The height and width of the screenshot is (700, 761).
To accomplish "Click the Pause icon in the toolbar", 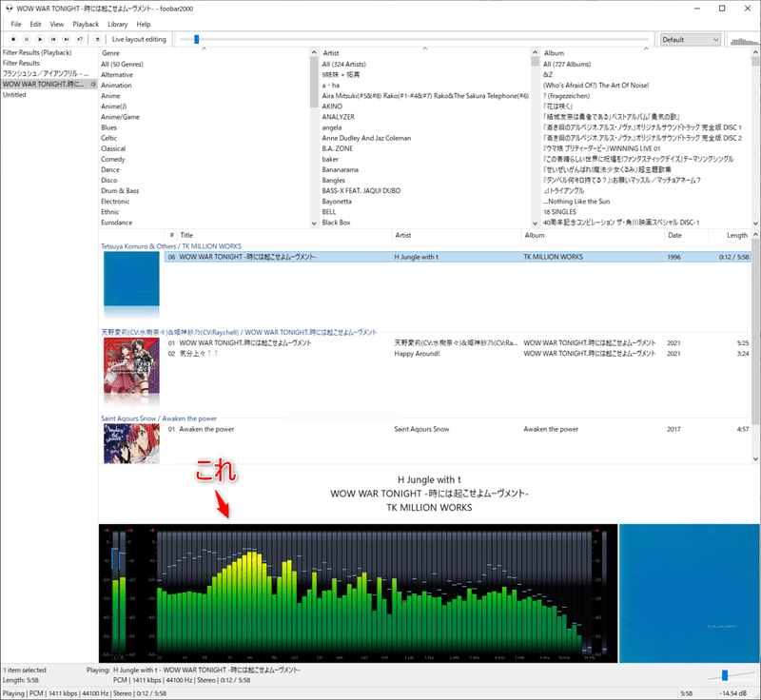I will tap(27, 39).
